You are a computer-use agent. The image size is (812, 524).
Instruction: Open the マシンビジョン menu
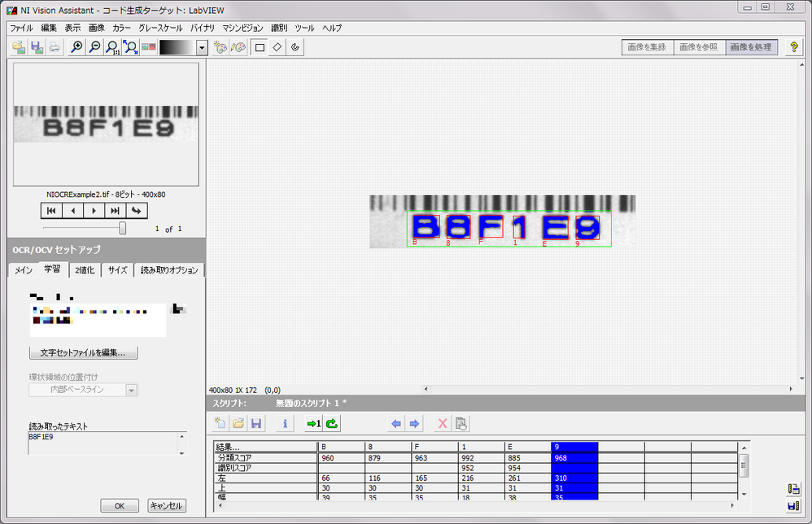[x=243, y=28]
